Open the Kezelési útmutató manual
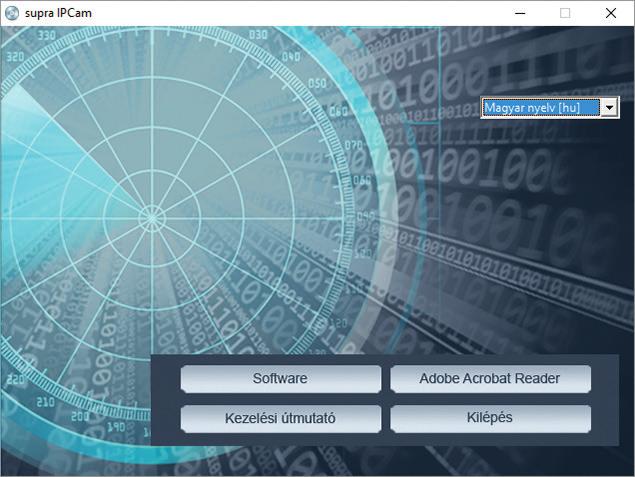This screenshot has height=477, width=635. tap(281, 418)
